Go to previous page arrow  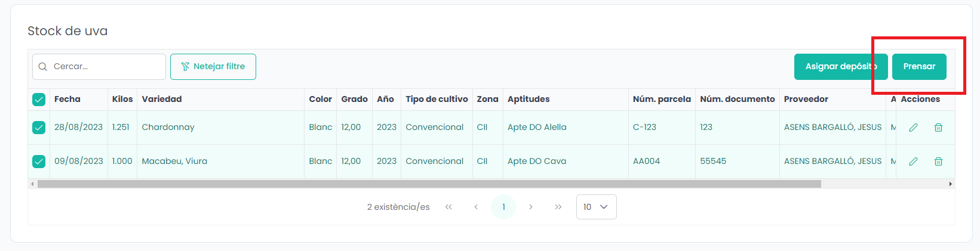476,207
